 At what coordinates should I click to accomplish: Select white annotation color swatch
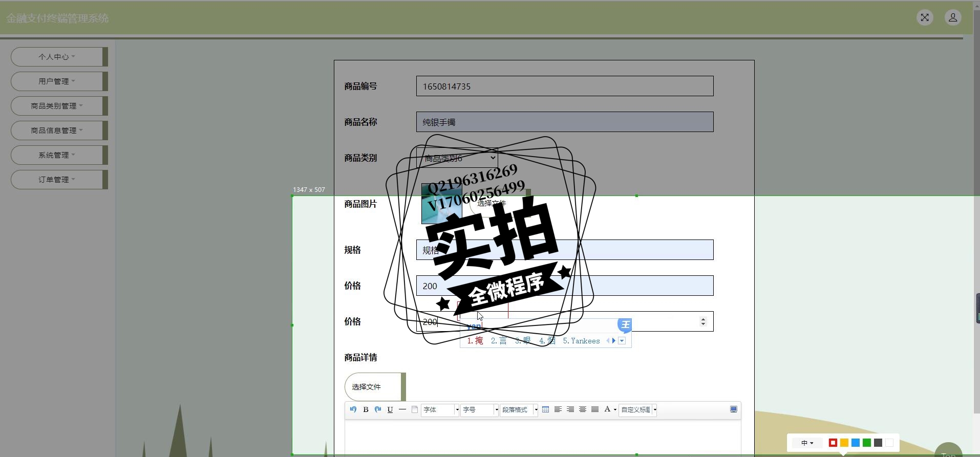889,443
